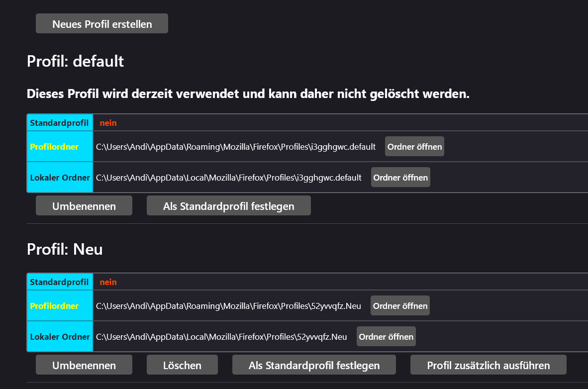The height and width of the screenshot is (389, 588).
Task: Set the default profile as Standardprofil
Action: pos(228,206)
